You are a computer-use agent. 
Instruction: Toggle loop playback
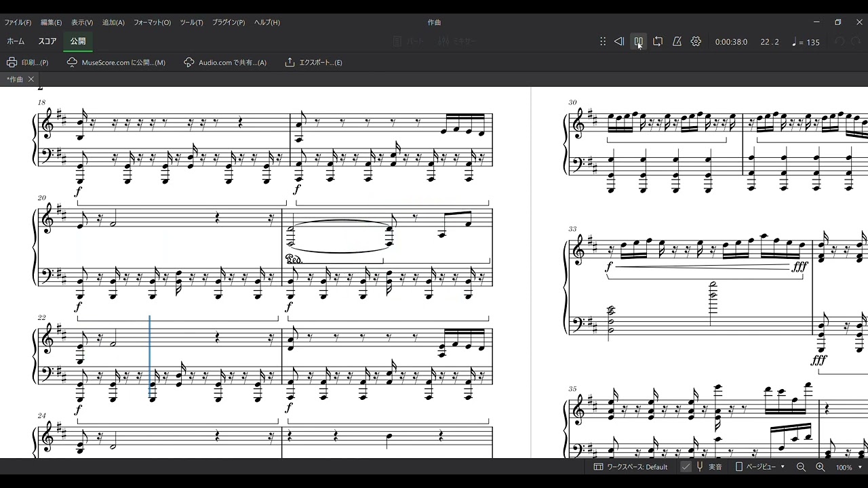tap(658, 41)
